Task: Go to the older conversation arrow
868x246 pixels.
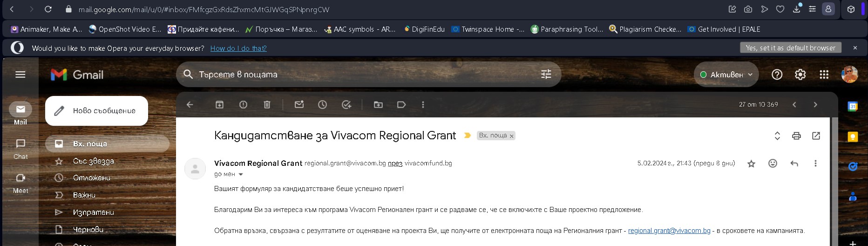Action: pos(815,104)
